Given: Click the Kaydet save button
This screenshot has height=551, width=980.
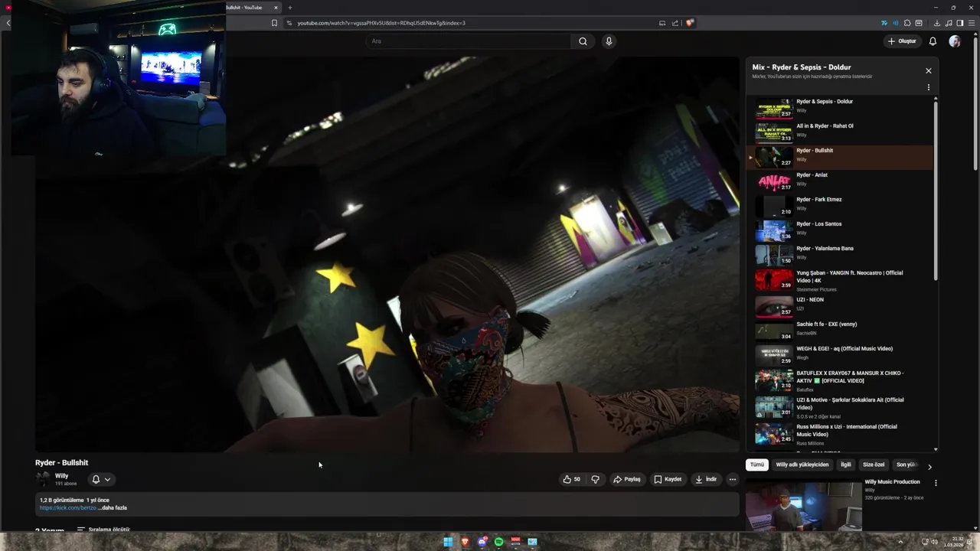Looking at the screenshot, I should point(668,479).
